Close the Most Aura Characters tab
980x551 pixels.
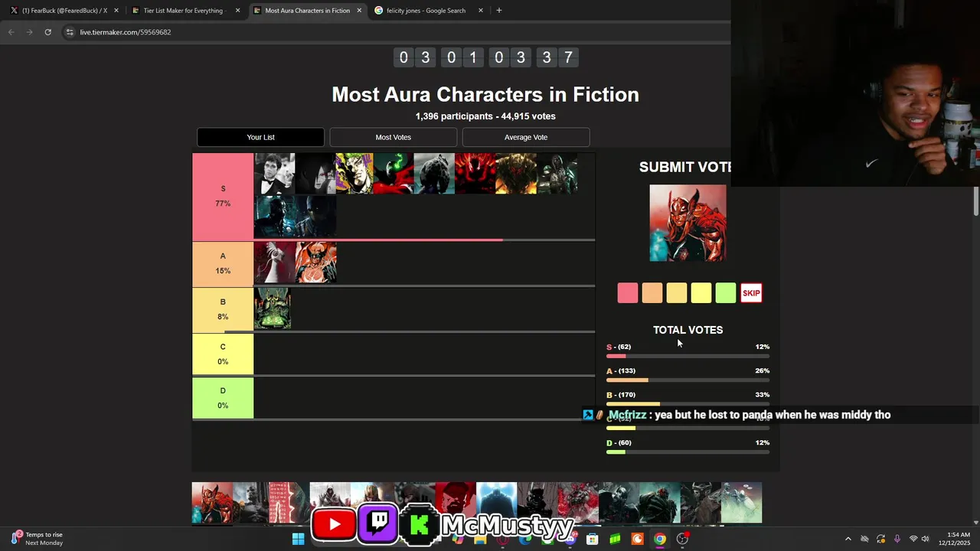(x=359, y=11)
